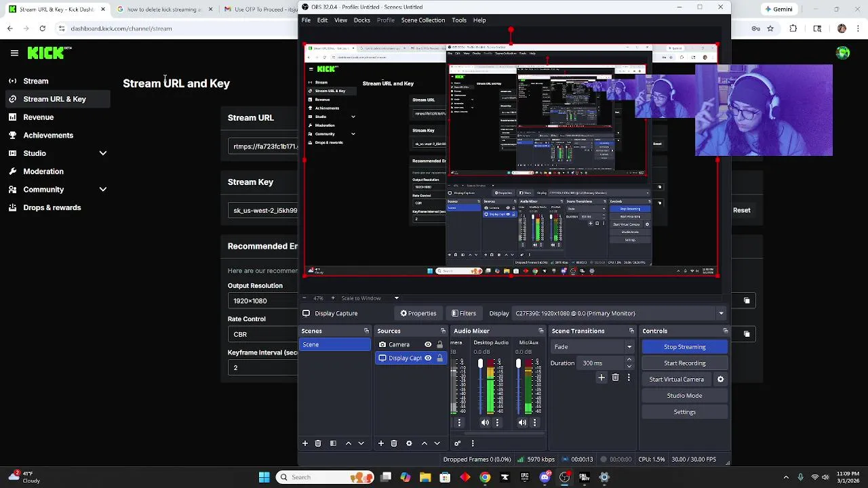The image size is (868, 488).
Task: Show hidden system tray icons
Action: [x=786, y=477]
